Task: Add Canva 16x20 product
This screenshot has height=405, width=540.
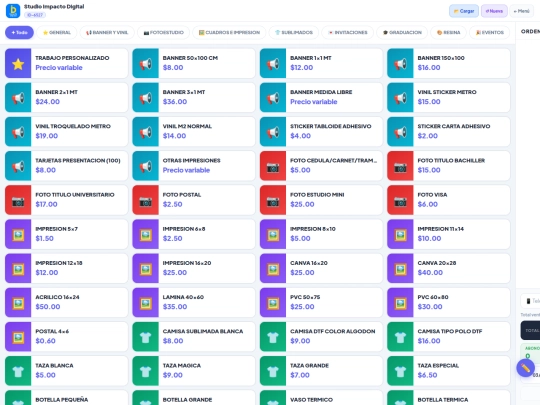Action: (321, 268)
